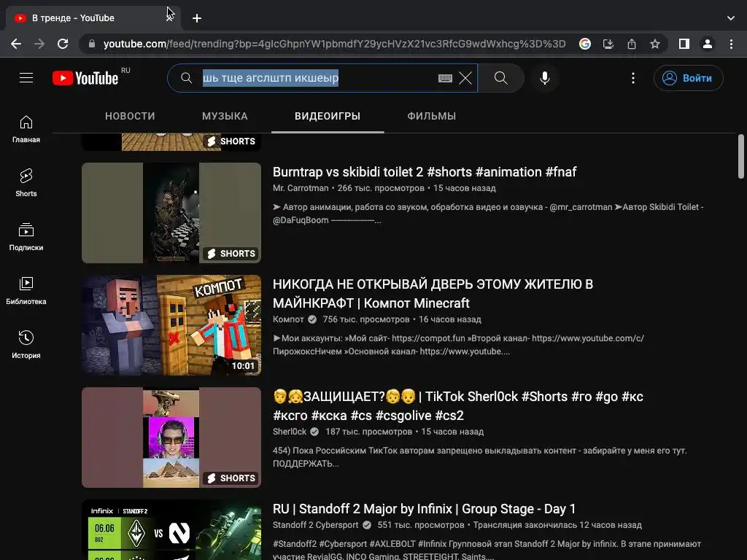Click the address bar URL
This screenshot has height=560, width=747.
coord(334,44)
